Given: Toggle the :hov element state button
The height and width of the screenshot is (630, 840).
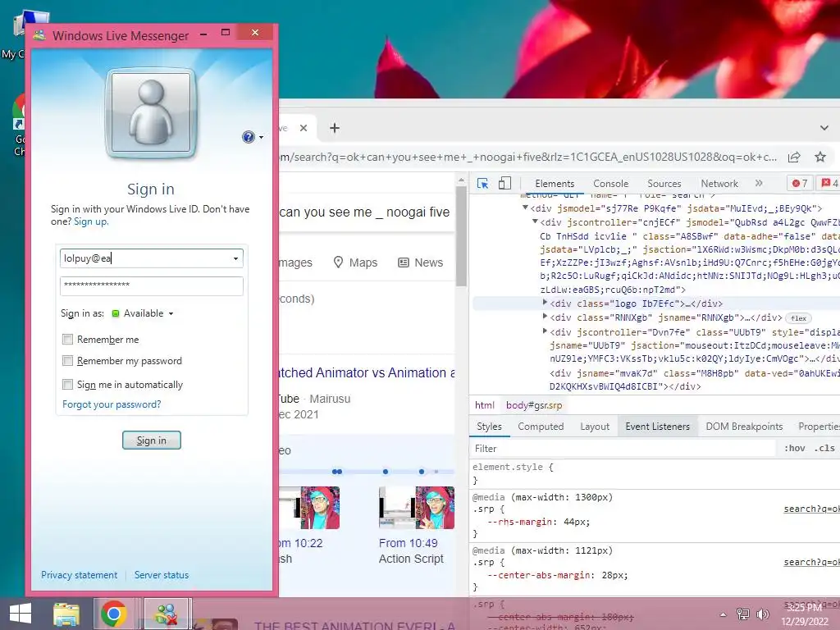Looking at the screenshot, I should [x=794, y=449].
